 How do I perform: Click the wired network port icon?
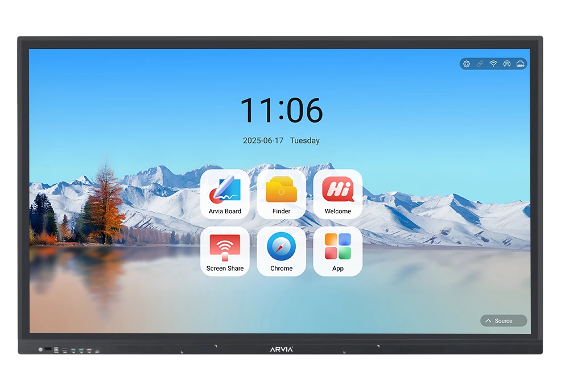(x=521, y=64)
